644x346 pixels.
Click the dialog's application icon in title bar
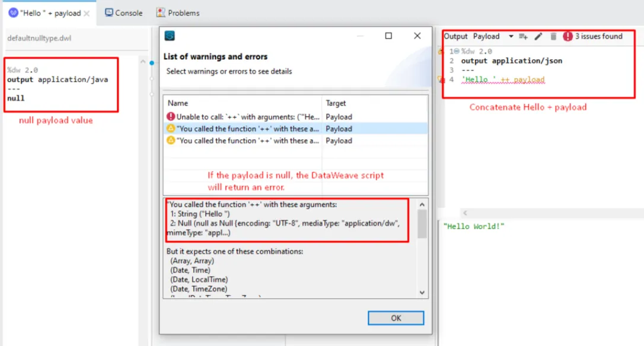coord(170,36)
